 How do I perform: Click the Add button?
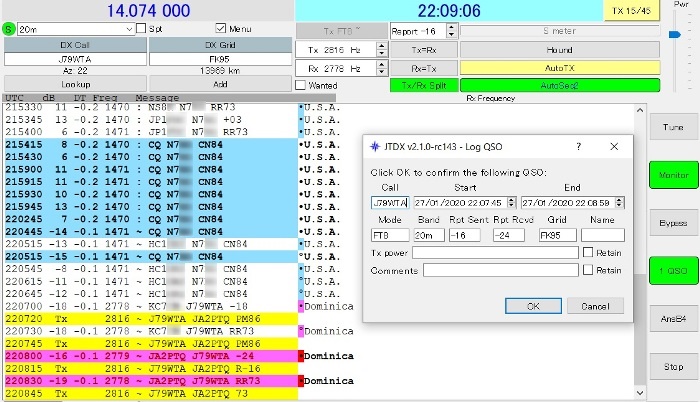click(221, 84)
